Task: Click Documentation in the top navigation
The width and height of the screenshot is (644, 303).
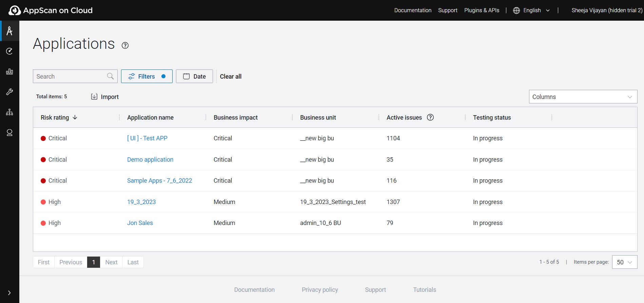Action: click(413, 11)
